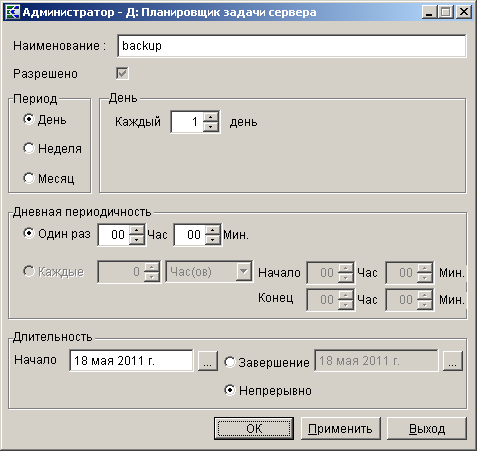
Task: Click the 'Выход' button
Action: tap(427, 428)
